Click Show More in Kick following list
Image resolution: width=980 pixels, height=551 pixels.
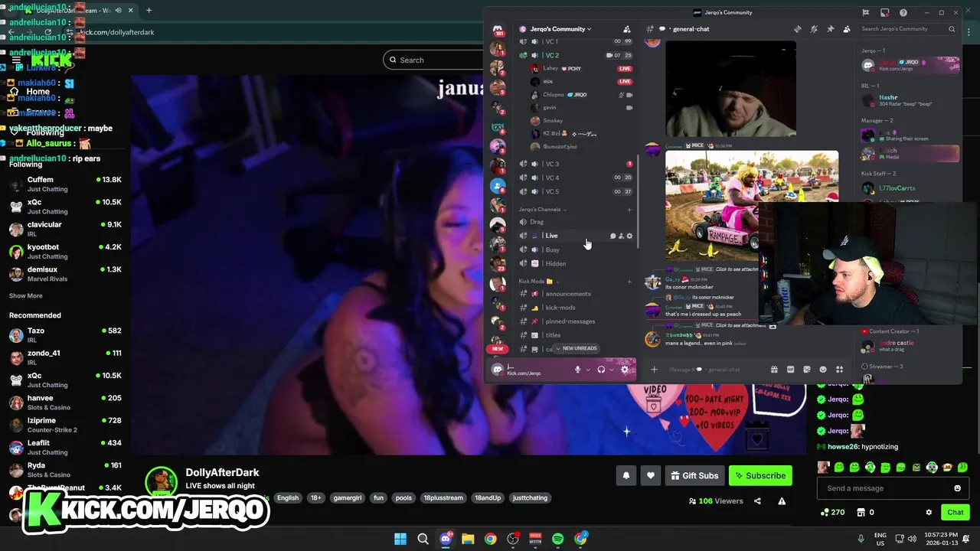(26, 295)
